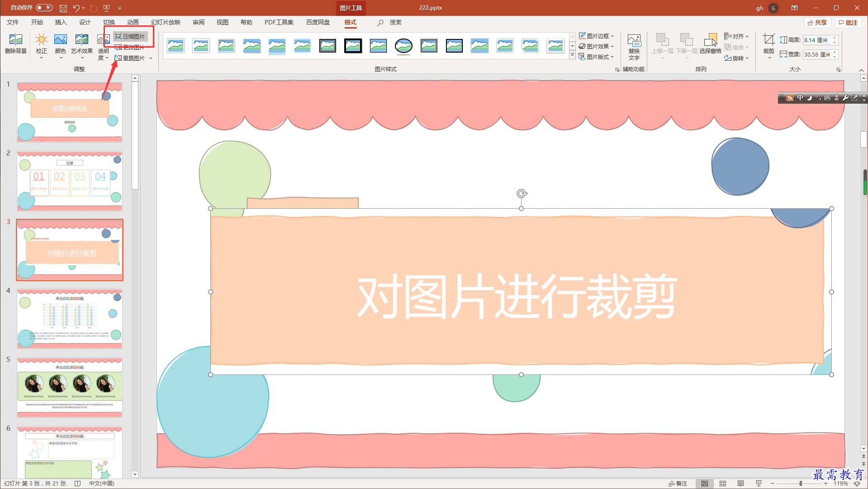This screenshot has height=489, width=868.
Task: Switch to Reading view icon
Action: point(740,484)
